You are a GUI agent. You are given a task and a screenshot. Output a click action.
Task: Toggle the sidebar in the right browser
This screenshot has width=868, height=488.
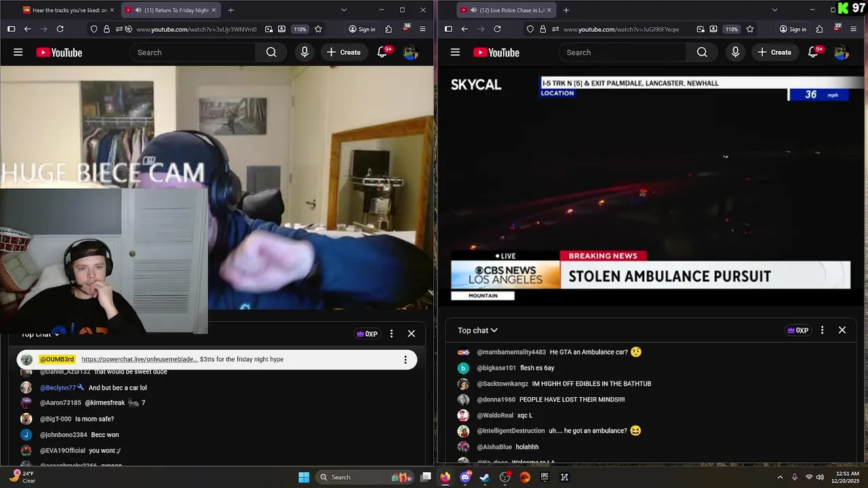tap(448, 29)
